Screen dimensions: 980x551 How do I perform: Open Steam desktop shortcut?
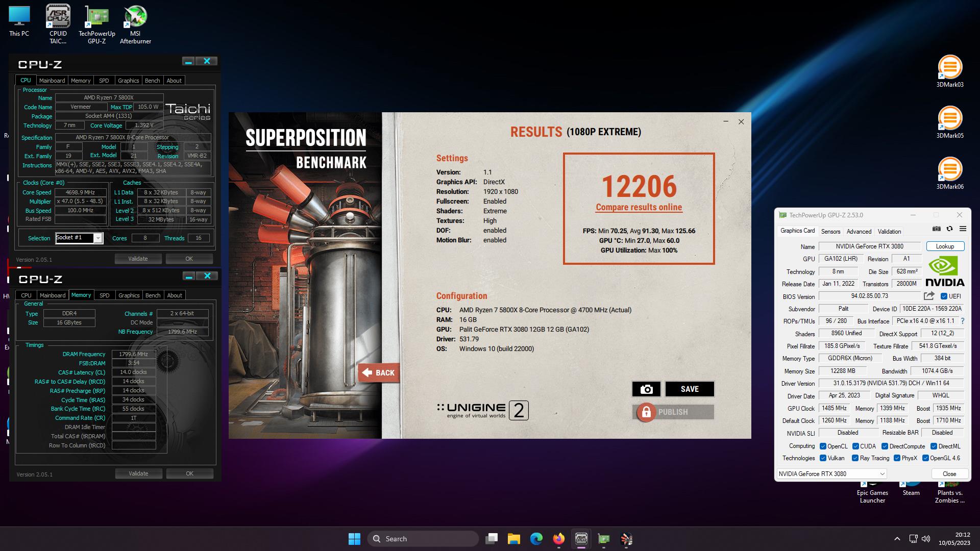[911, 488]
